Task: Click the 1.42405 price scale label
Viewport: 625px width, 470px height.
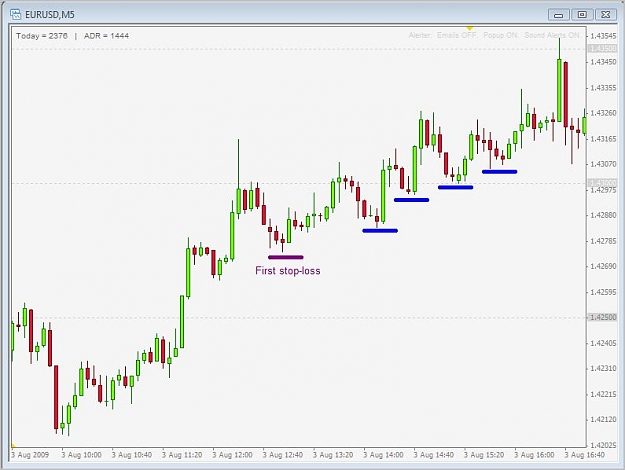Action: pyautogui.click(x=603, y=343)
